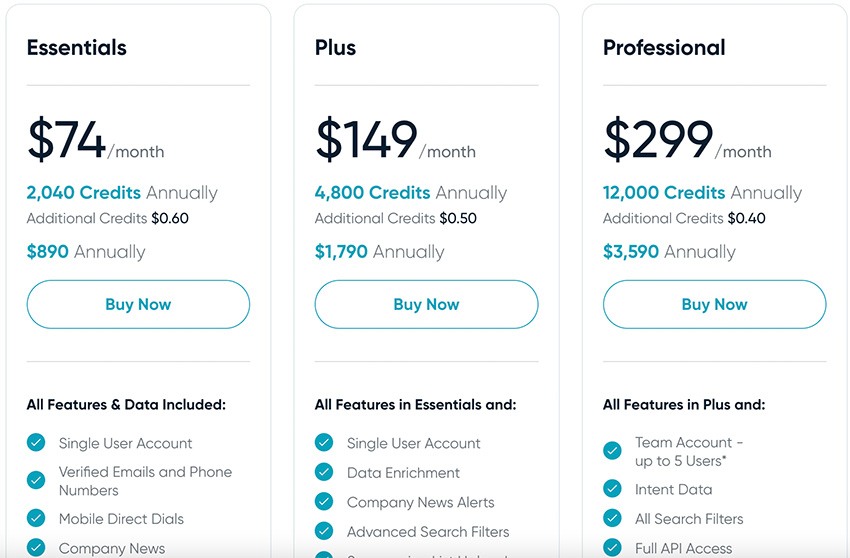Click the checkmark icon beside Team Account
850x558 pixels.
(x=613, y=451)
